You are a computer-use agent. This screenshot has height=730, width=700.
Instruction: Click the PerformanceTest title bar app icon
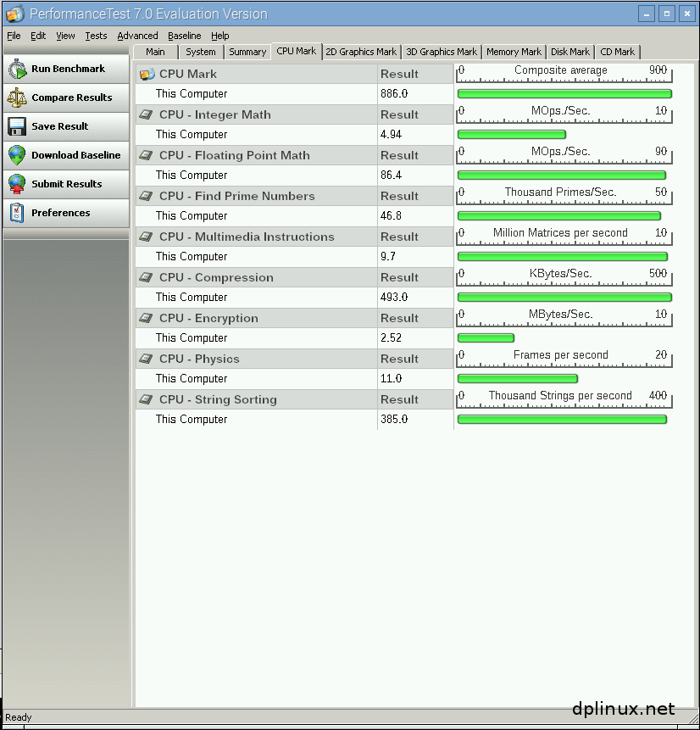pos(15,14)
